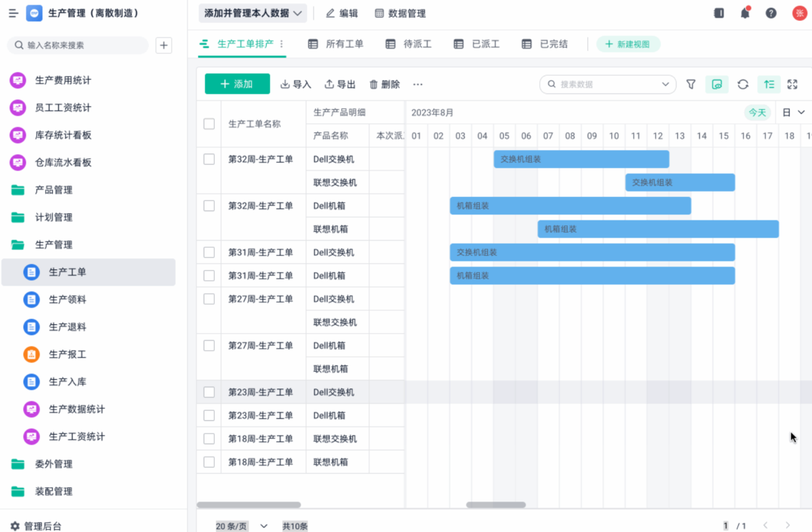Tick the checkbox for 第32周-生产工单 row
Screen dimensions: 812x532
[x=208, y=159]
